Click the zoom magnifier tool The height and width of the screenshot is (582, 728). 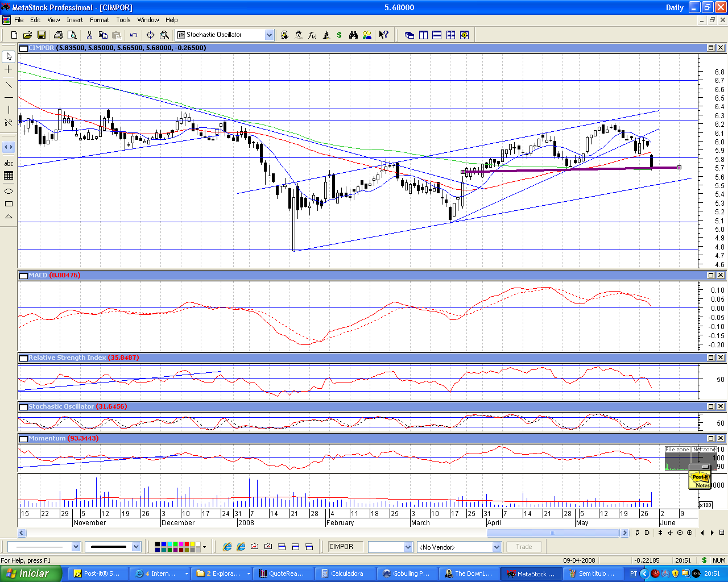(164, 35)
